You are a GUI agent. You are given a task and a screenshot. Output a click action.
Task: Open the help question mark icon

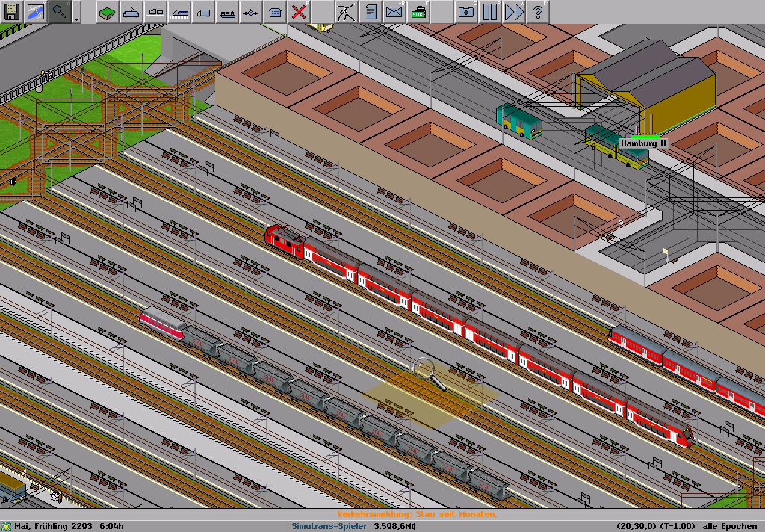click(x=537, y=12)
